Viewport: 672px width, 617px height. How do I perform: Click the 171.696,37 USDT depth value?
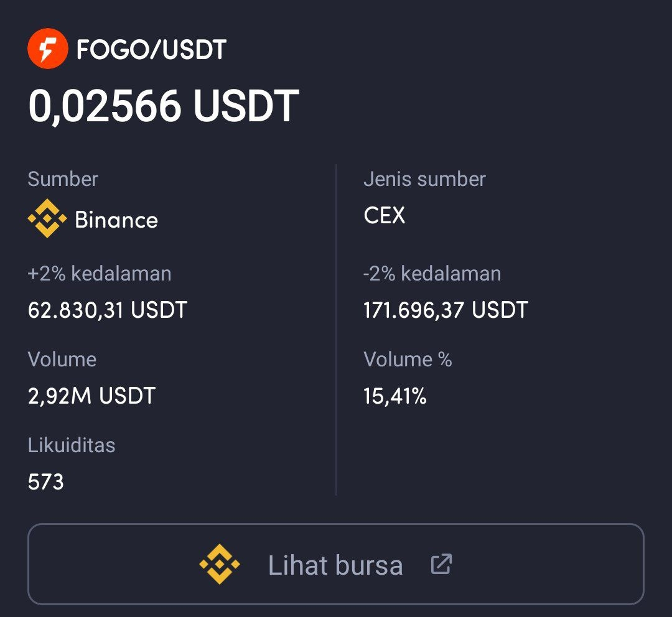(x=446, y=310)
